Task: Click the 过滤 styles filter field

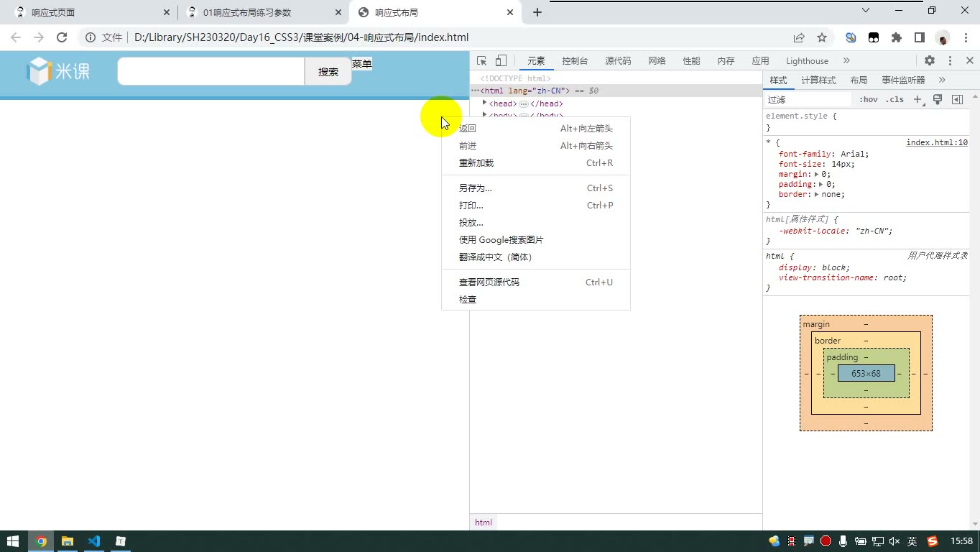Action: click(808, 100)
